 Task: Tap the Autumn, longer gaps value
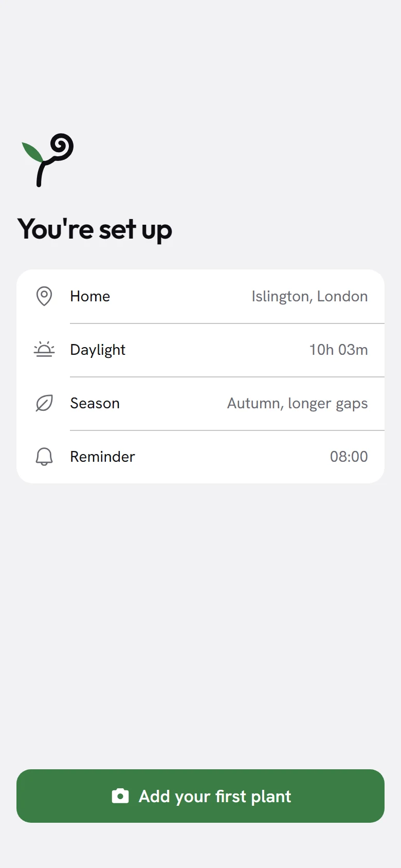(298, 404)
